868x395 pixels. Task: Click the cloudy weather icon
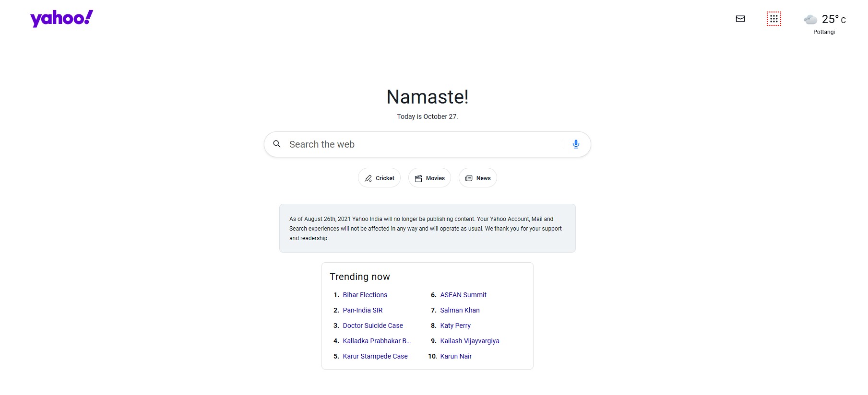pyautogui.click(x=810, y=20)
